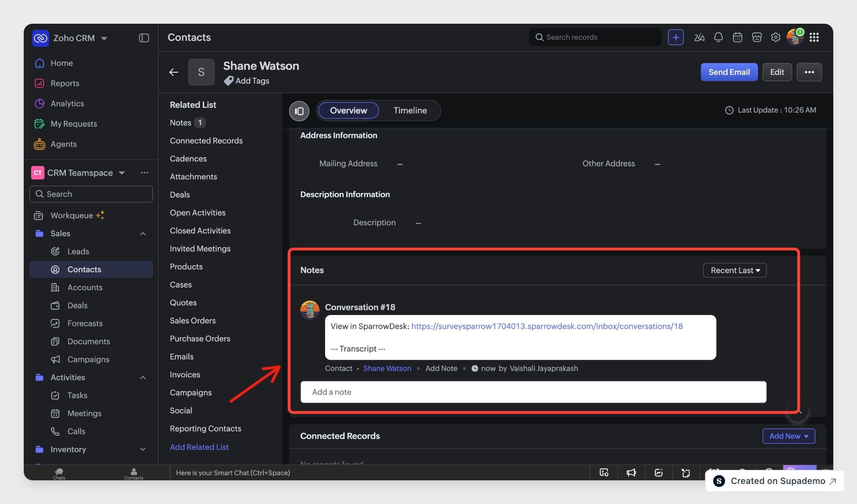Expand the CRM Teamspace dropdown

[x=122, y=173]
